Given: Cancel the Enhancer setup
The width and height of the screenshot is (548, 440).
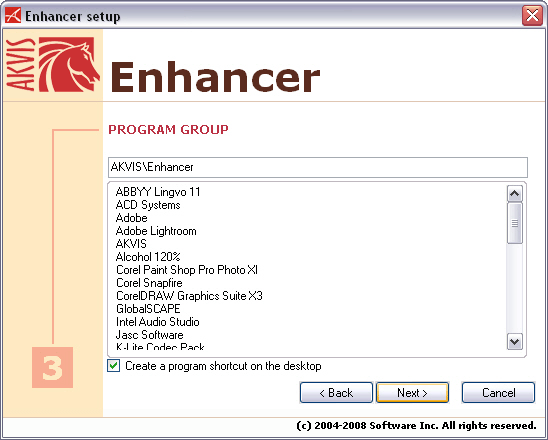Looking at the screenshot, I should pyautogui.click(x=498, y=392).
